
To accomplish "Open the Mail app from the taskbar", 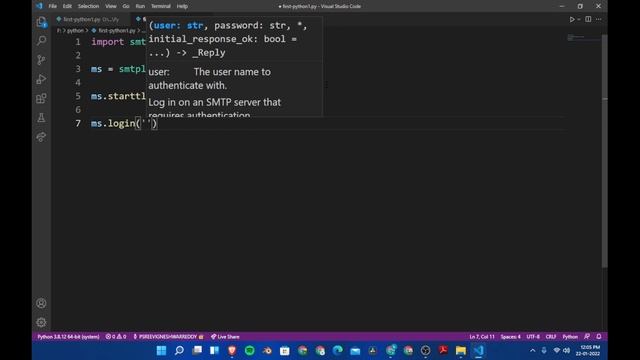I will click(x=355, y=350).
